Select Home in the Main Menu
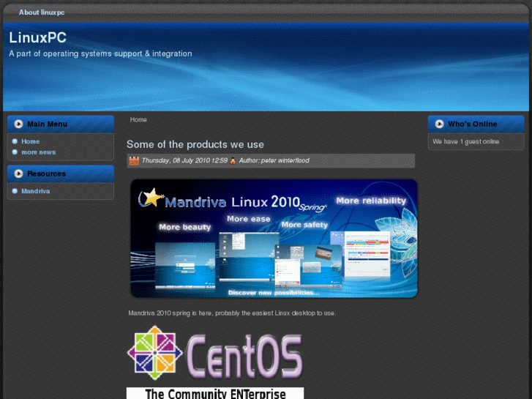532x399 pixels. tap(30, 141)
